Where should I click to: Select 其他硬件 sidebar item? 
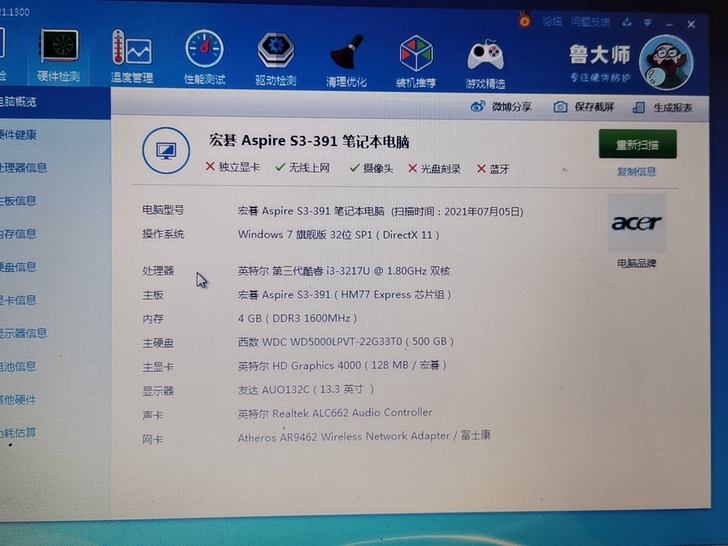pyautogui.click(x=18, y=400)
